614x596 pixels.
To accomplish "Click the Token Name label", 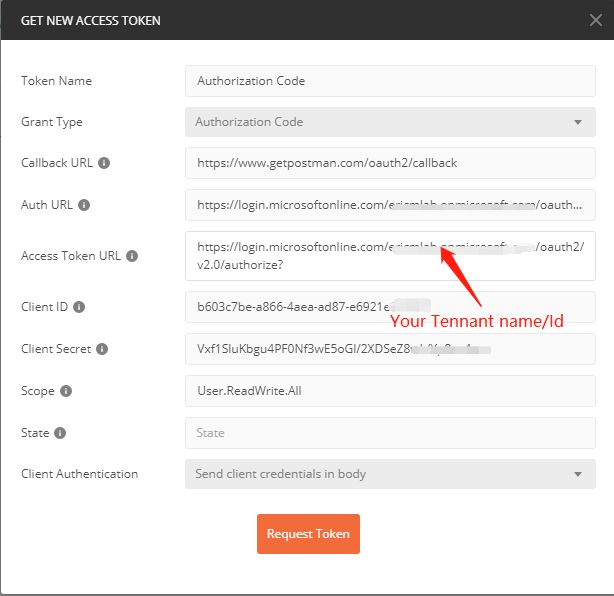I will coord(56,81).
